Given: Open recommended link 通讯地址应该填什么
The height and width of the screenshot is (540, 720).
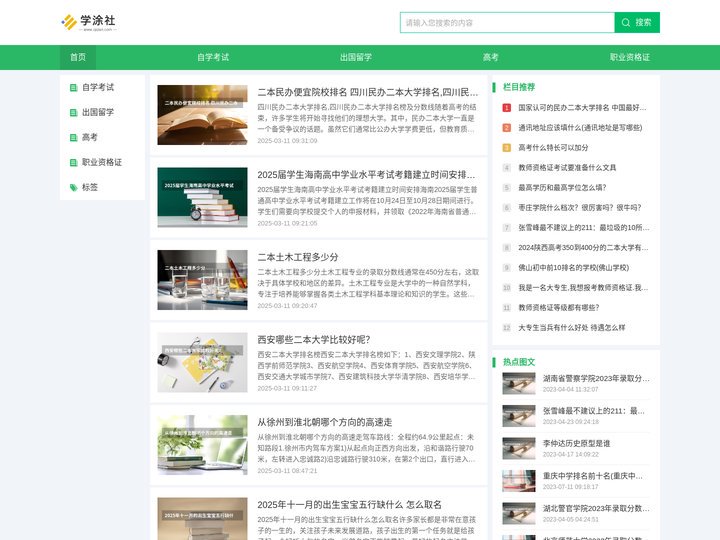Looking at the screenshot, I should coord(580,128).
